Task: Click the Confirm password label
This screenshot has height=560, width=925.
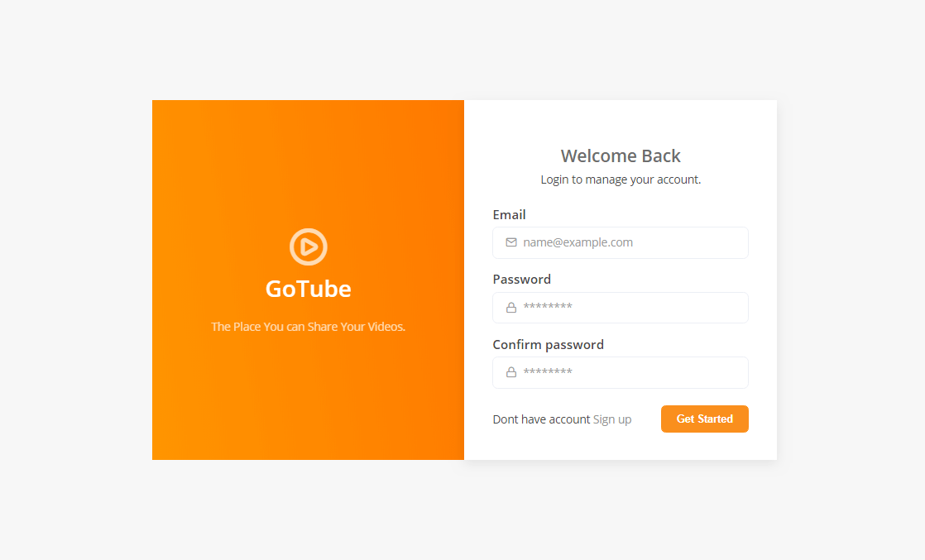Action: click(x=548, y=345)
